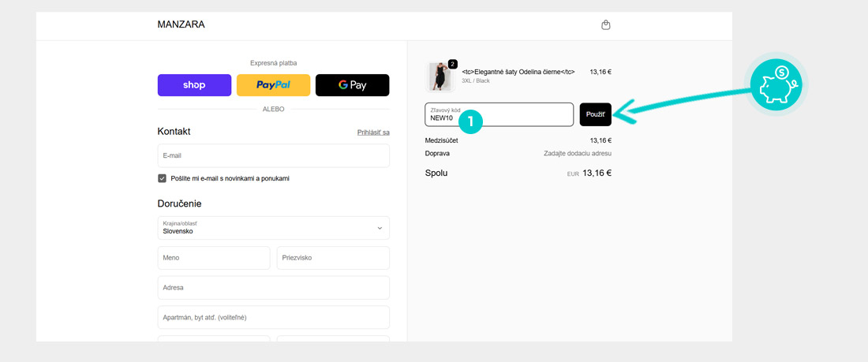Click the Apartmán, byt optional field
Image resolution: width=868 pixels, height=362 pixels.
[x=273, y=317]
